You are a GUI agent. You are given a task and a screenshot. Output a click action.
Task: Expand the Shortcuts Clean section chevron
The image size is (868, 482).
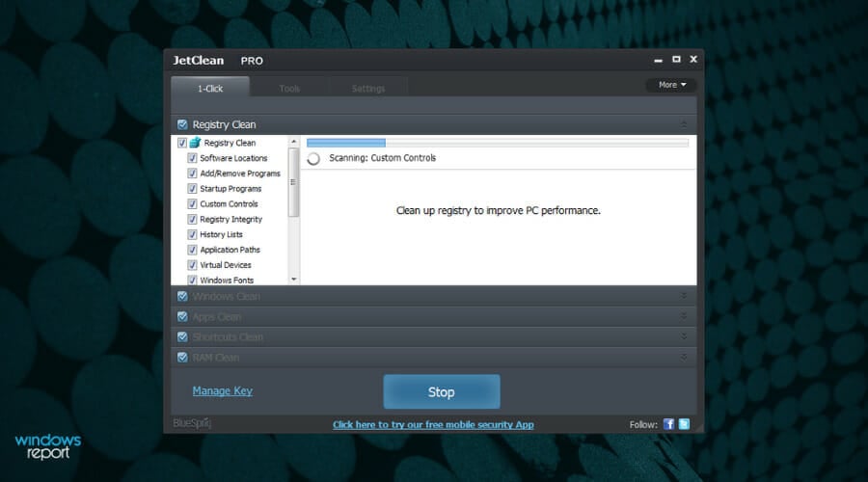pyautogui.click(x=684, y=335)
